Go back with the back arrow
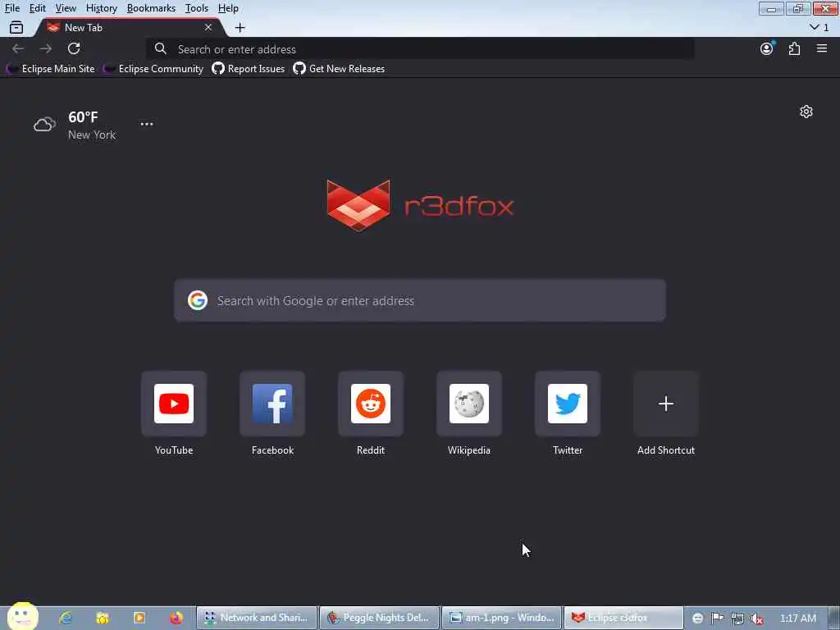Image resolution: width=840 pixels, height=630 pixels. (18, 48)
